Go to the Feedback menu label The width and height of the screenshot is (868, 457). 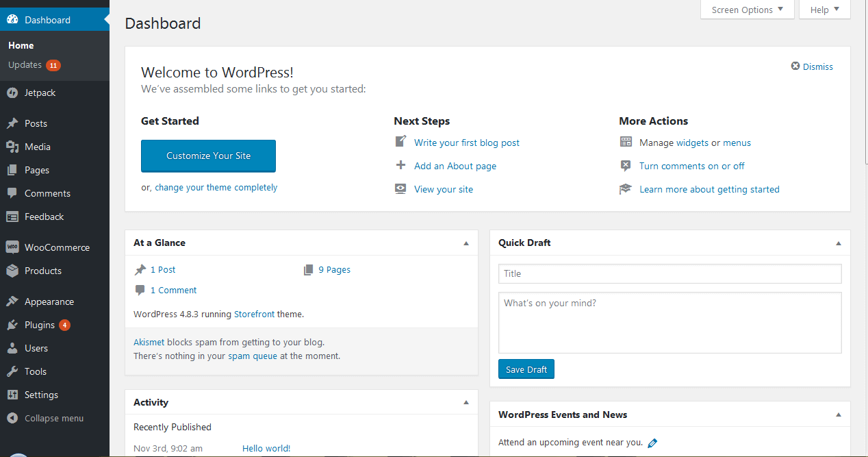(44, 217)
